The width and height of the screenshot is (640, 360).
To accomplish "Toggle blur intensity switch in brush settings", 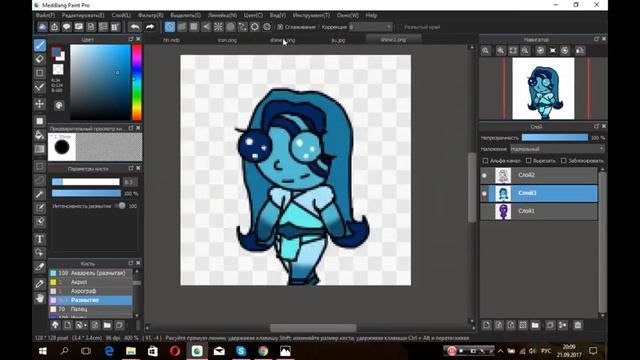I will click(120, 206).
